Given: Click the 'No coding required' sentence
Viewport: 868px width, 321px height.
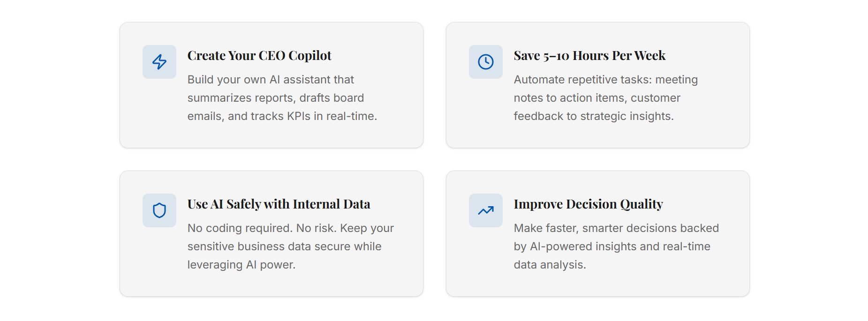Looking at the screenshot, I should point(240,228).
